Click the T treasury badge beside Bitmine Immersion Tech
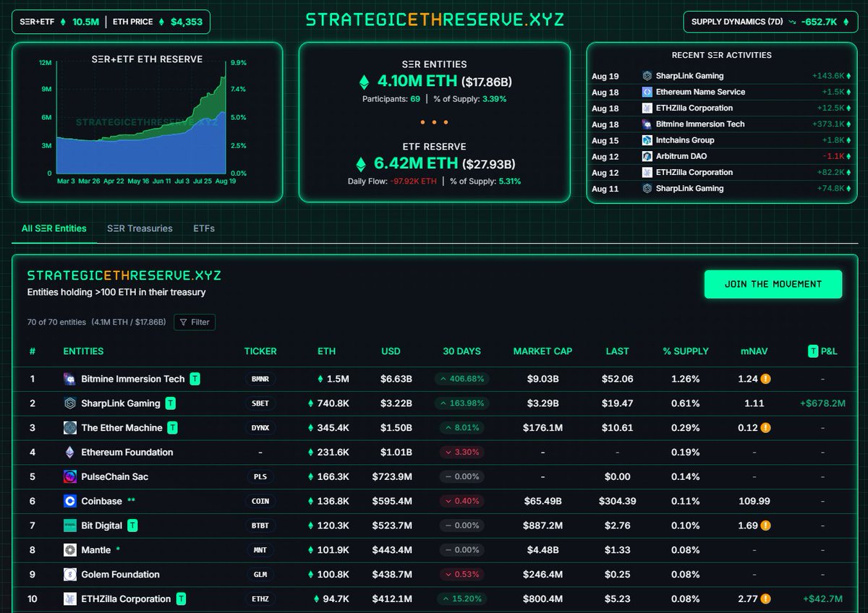868x613 pixels. [195, 379]
